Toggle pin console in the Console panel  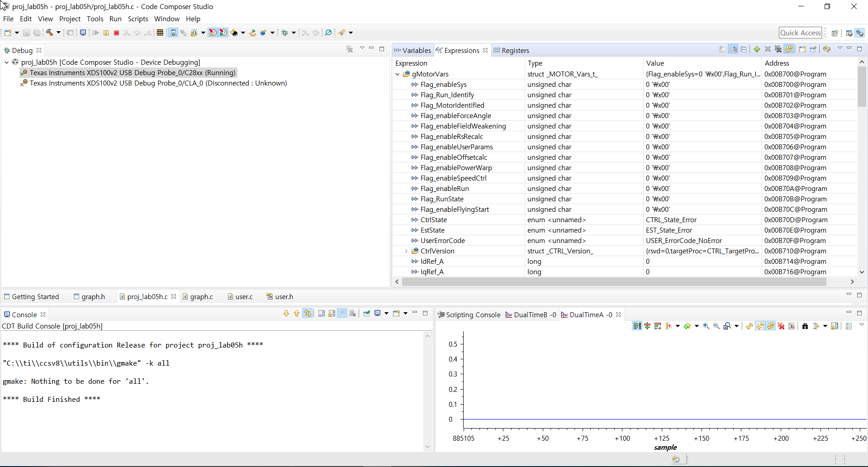pos(367,313)
